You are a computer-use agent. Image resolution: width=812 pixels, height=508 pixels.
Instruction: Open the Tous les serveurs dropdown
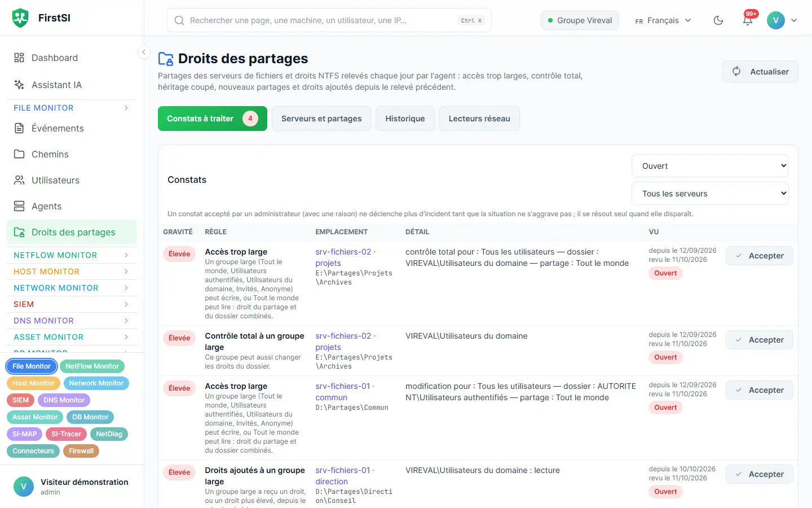click(x=710, y=194)
